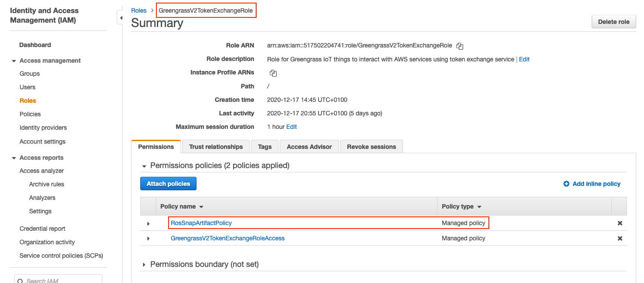This screenshot has height=283, width=644.
Task: Collapse the Access reports sidebar group
Action: [x=14, y=158]
